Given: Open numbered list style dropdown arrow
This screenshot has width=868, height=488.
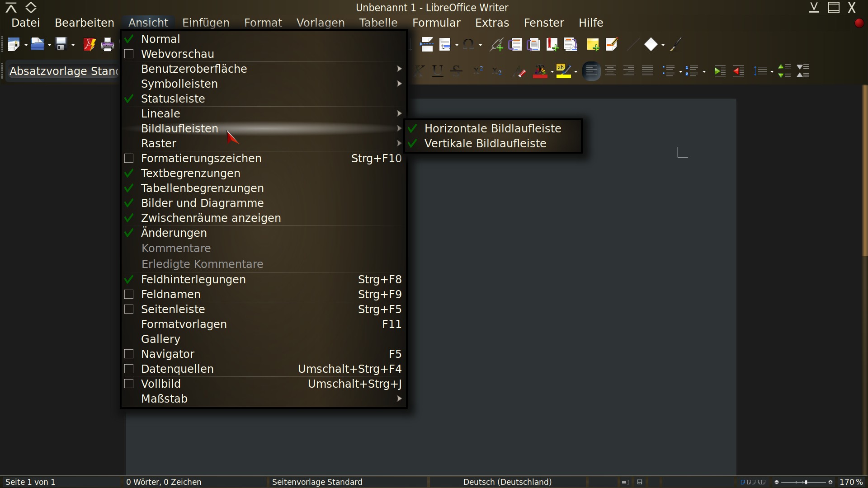Looking at the screenshot, I should point(704,71).
